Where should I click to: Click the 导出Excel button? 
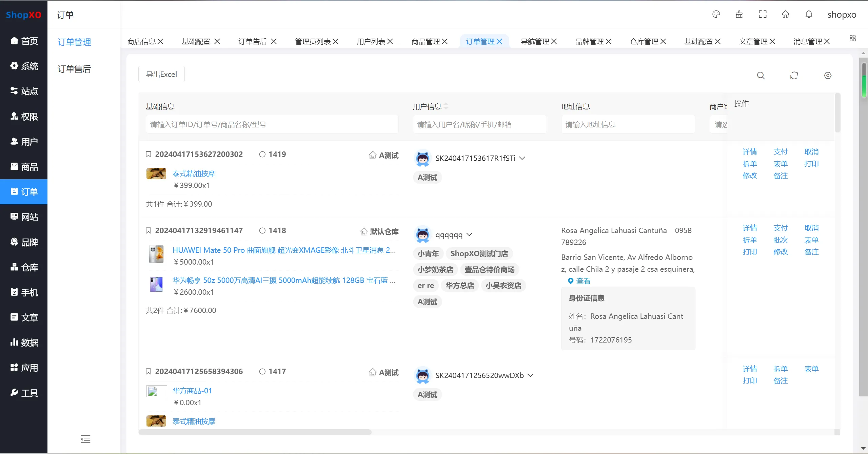[x=161, y=74]
